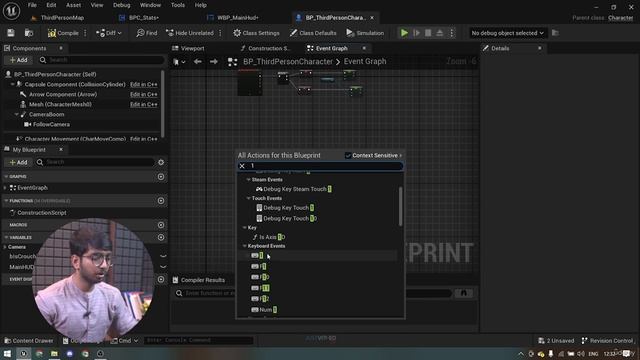This screenshot has height=360, width=640.
Task: Open the Asset menu
Action: click(73, 5)
